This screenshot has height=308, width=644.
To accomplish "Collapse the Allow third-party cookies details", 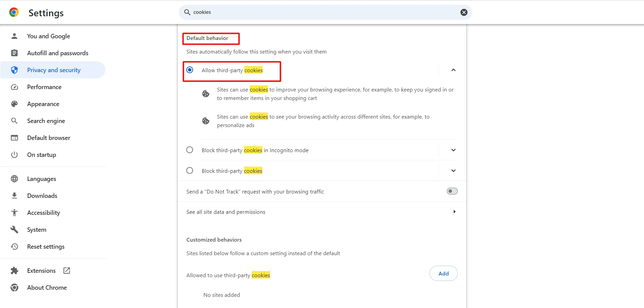I will pos(453,70).
